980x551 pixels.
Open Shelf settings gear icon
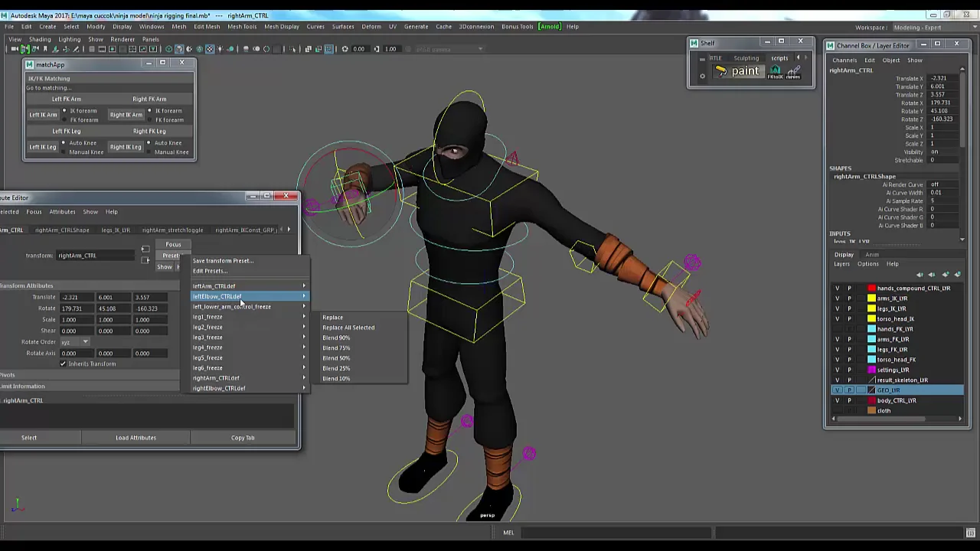pyautogui.click(x=702, y=76)
